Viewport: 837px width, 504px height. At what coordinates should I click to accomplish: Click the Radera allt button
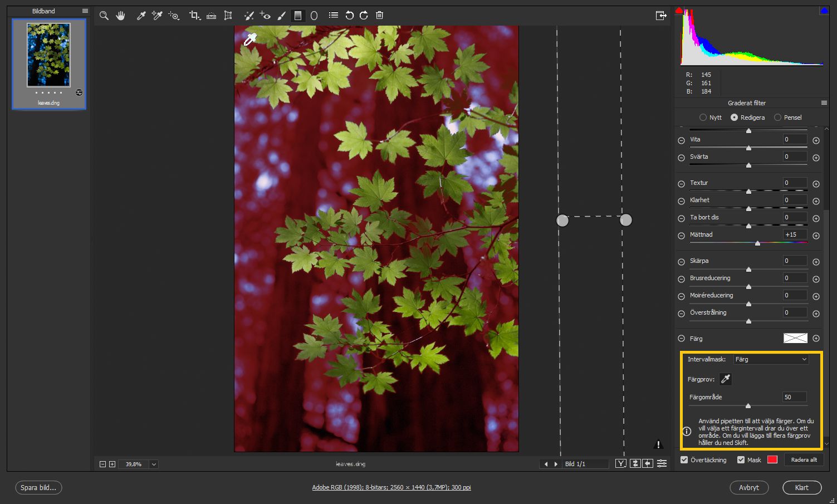coord(804,460)
